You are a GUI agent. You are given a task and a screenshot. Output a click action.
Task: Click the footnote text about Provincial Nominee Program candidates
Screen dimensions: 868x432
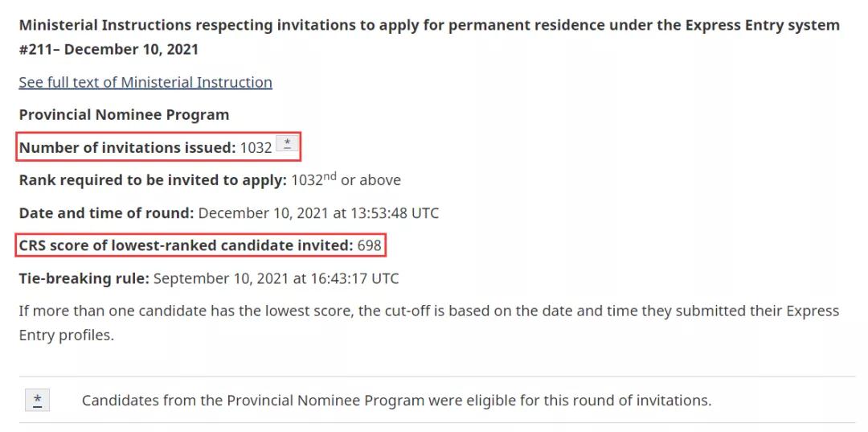click(x=396, y=401)
